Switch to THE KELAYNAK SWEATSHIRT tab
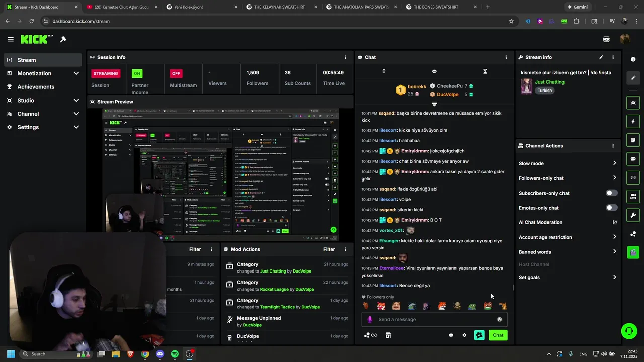This screenshot has width=644, height=362. (x=281, y=7)
